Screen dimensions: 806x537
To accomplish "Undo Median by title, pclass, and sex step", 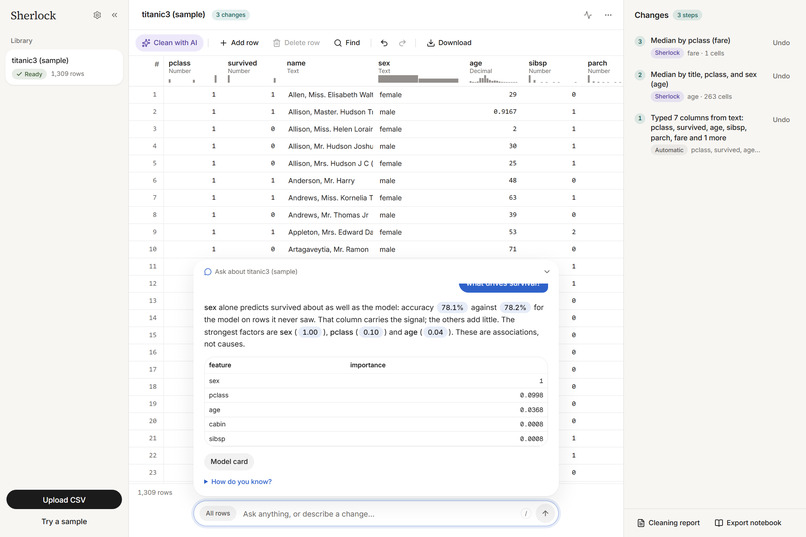I will tap(781, 76).
